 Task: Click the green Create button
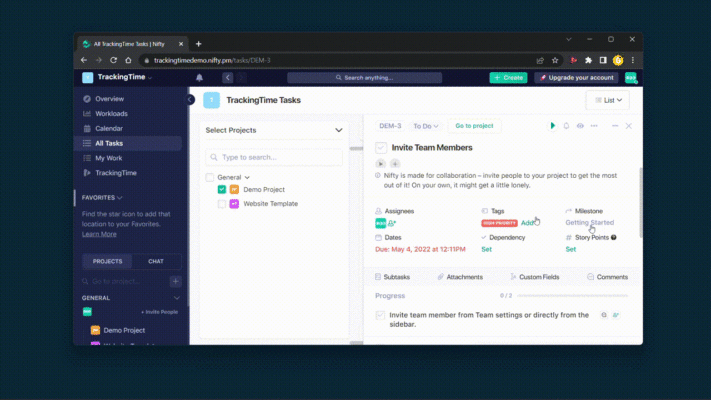508,78
